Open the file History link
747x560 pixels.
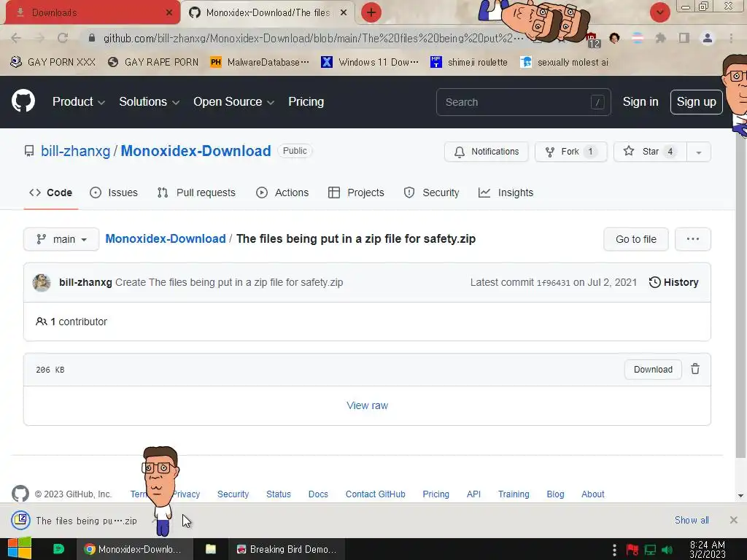pos(673,282)
